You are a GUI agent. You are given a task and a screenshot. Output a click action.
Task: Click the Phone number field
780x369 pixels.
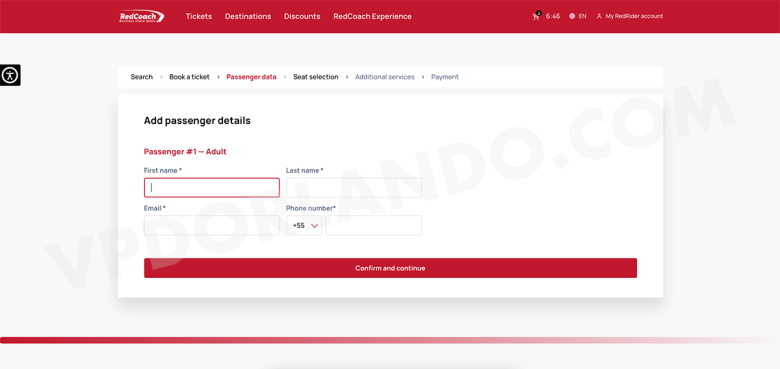pos(374,225)
